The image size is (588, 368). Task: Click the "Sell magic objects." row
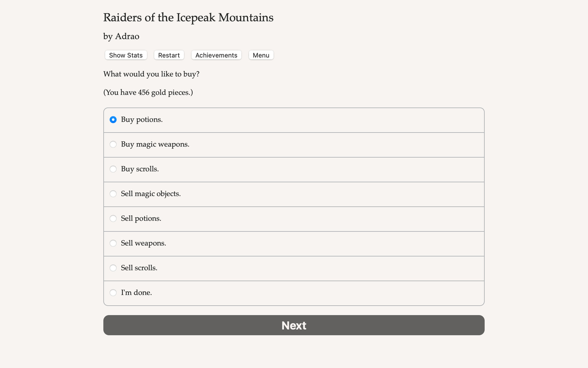tap(151, 194)
